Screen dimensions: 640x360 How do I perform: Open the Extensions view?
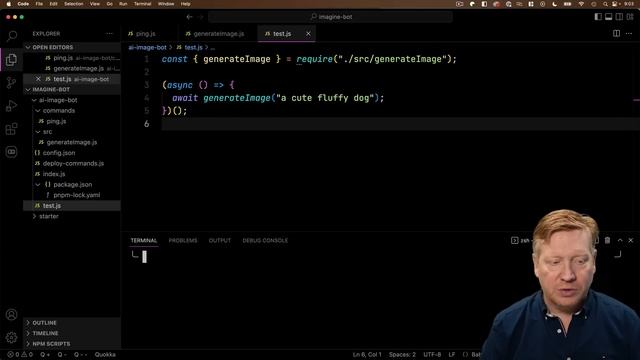point(11,129)
